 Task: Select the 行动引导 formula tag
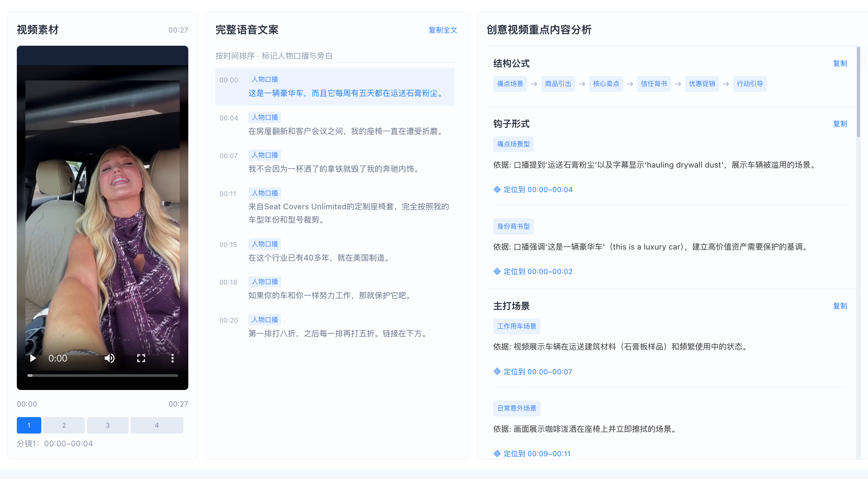tap(750, 84)
